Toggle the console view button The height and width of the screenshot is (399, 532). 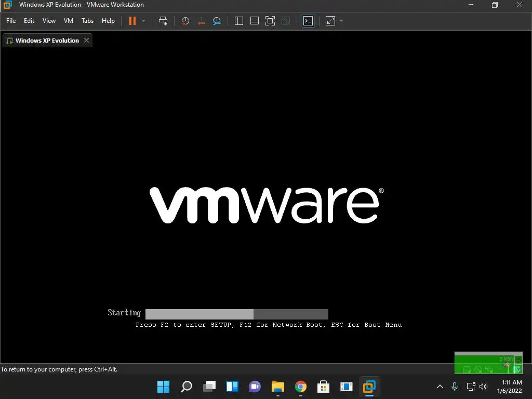coord(308,21)
